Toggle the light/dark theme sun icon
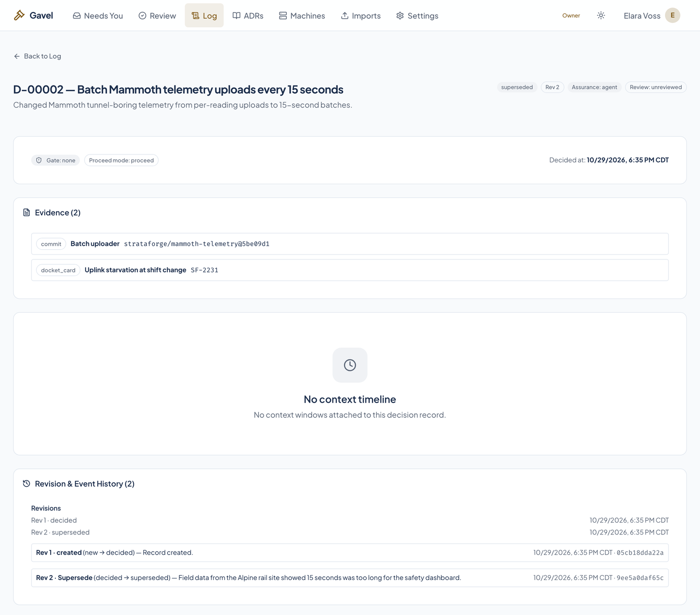 (x=601, y=16)
